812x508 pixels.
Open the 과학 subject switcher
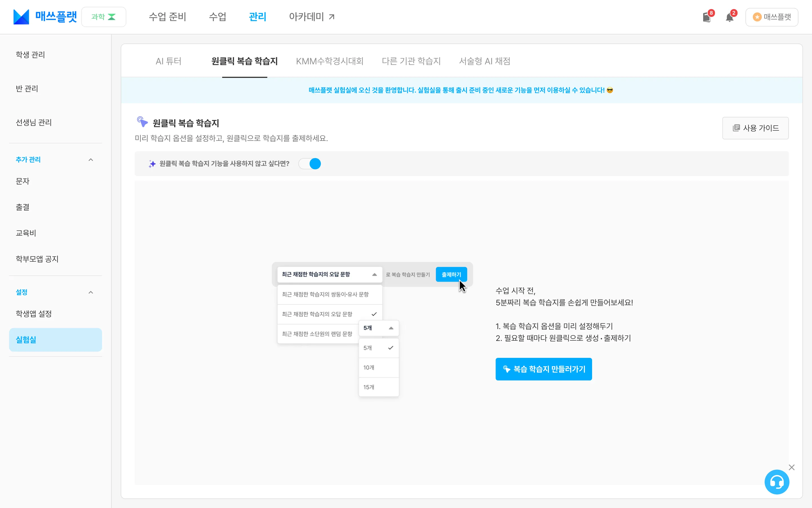(104, 17)
